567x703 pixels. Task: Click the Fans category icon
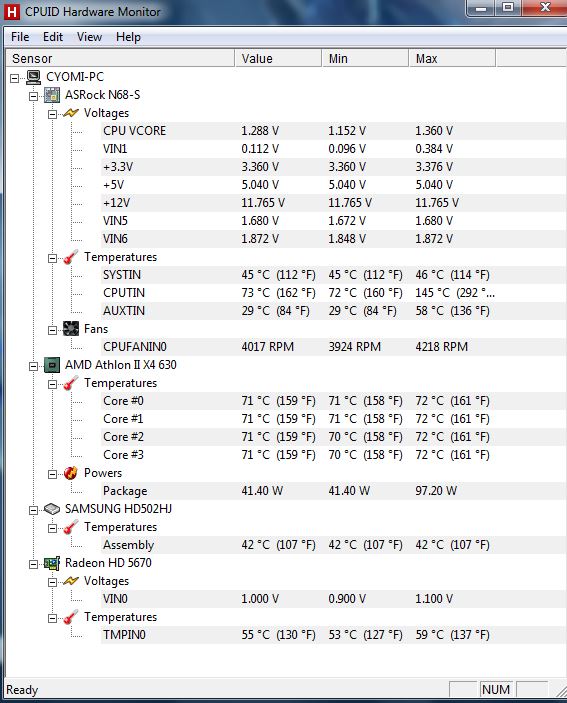click(71, 329)
